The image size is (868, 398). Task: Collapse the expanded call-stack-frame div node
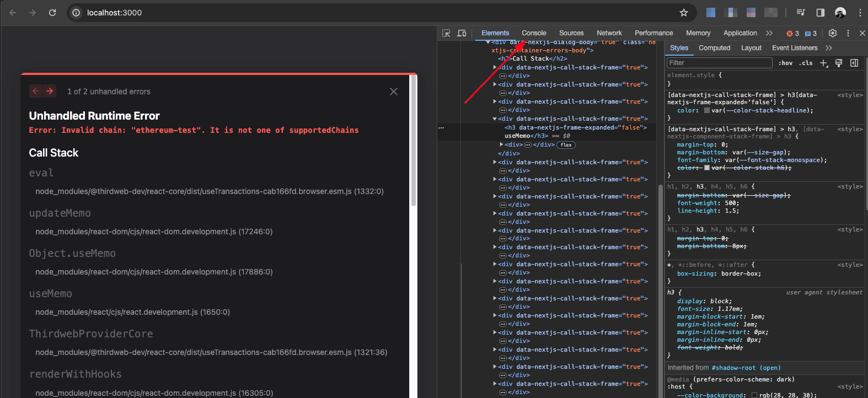[495, 119]
